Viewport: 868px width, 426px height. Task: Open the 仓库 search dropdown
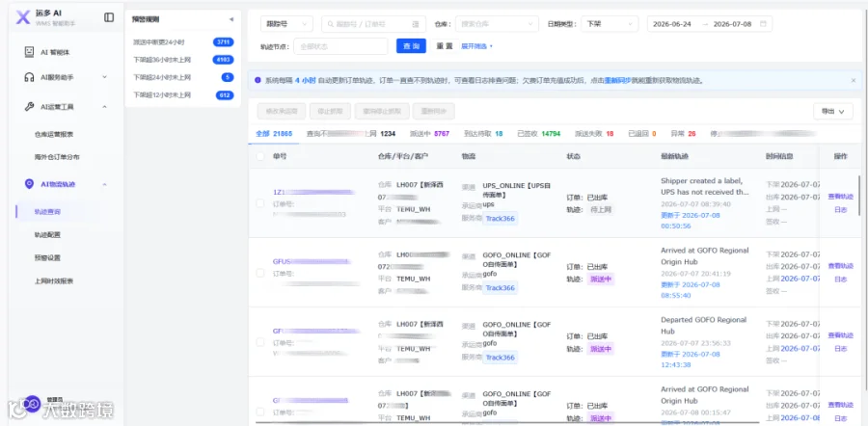[x=497, y=24]
